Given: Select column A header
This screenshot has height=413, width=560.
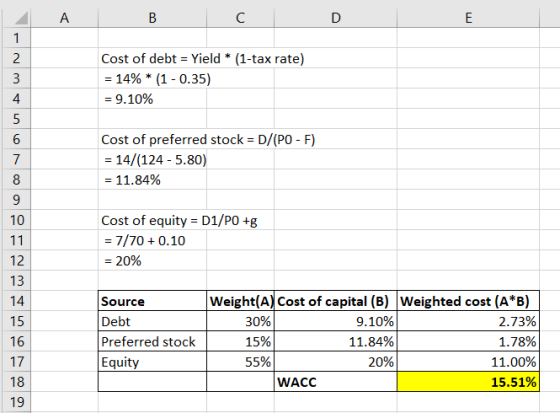Looking at the screenshot, I should coord(64,18).
